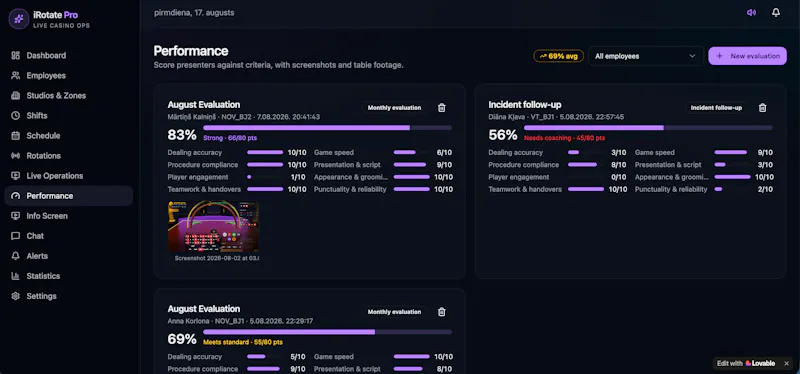Image resolution: width=800 pixels, height=374 pixels.
Task: Click the Screenshot 2026-08-02 file caption
Action: click(x=216, y=258)
